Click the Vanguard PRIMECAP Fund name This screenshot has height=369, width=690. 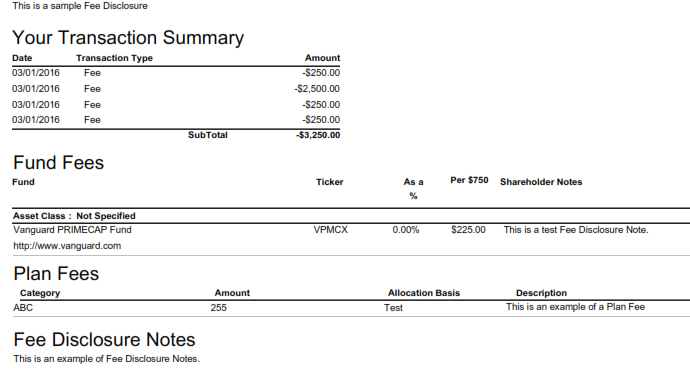[72, 230]
